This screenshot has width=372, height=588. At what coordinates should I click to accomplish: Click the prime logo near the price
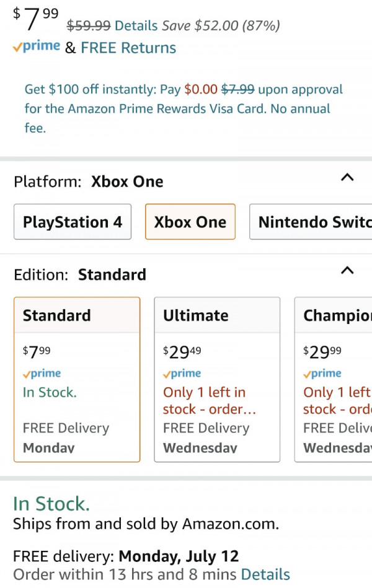(37, 46)
